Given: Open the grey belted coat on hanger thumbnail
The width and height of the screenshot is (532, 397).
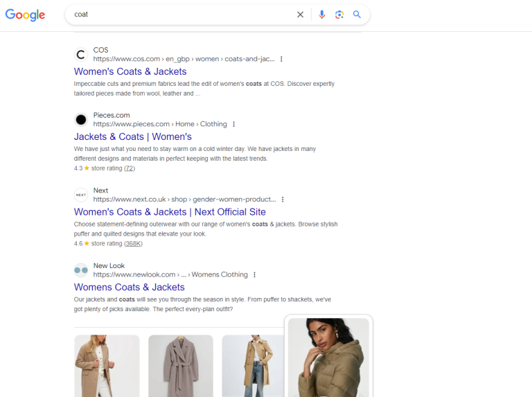Looking at the screenshot, I should click(x=181, y=366).
